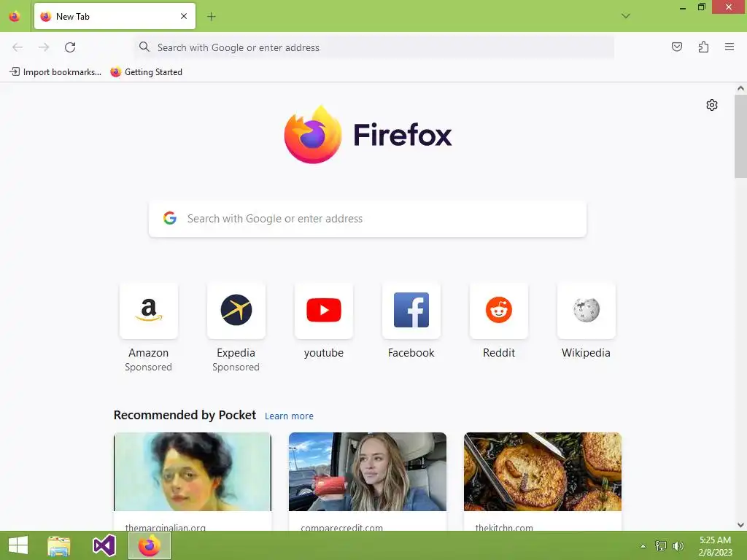The image size is (747, 560).
Task: Open comparecredit.com story thumbnail
Action: pos(368,472)
